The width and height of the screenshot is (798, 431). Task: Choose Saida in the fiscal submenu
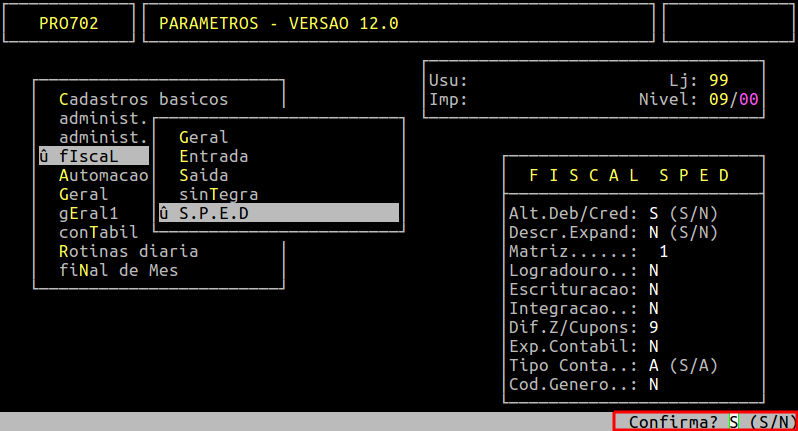coord(203,175)
